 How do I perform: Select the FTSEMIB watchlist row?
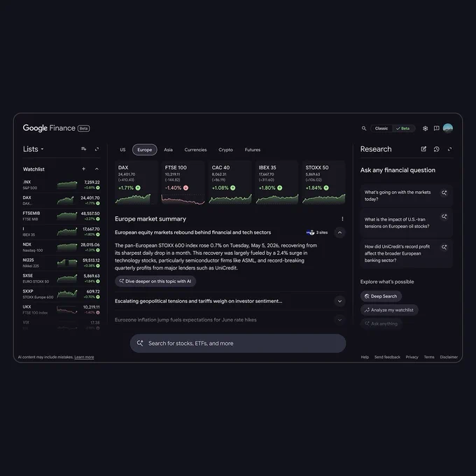pos(62,216)
